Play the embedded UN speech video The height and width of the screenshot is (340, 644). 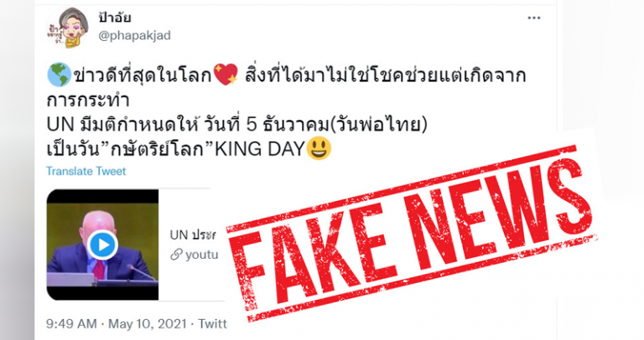click(102, 245)
